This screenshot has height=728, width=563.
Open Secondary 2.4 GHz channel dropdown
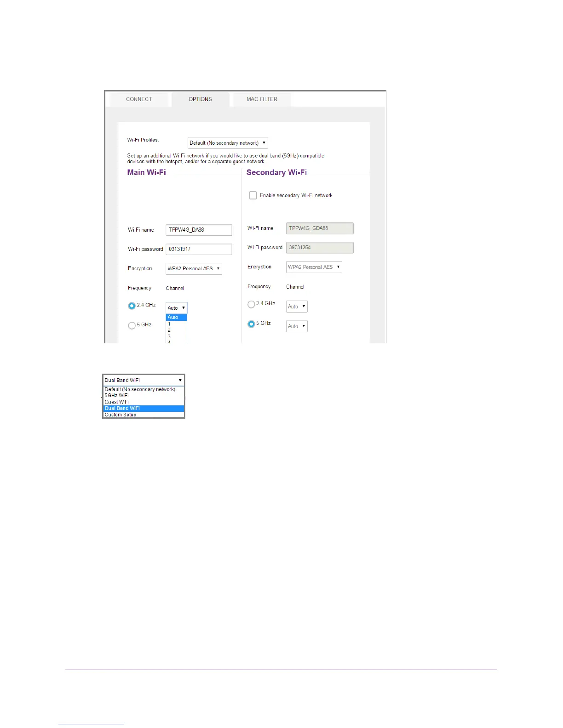(x=297, y=307)
